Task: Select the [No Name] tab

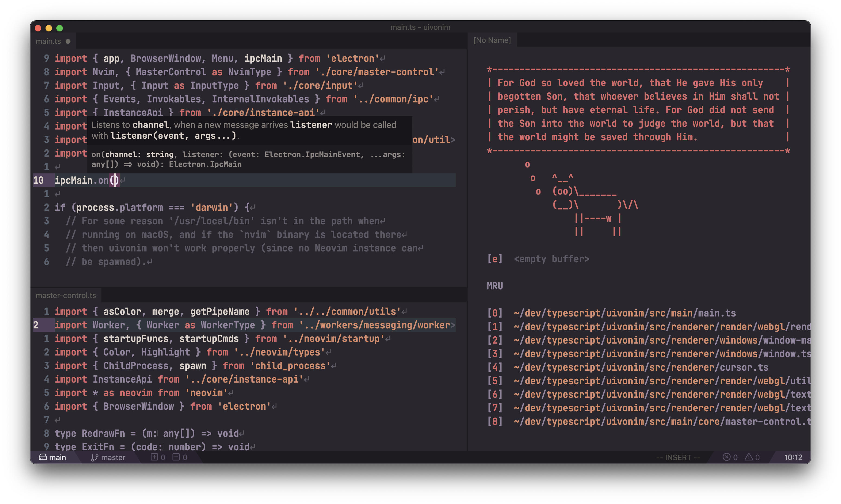Action: pos(492,40)
